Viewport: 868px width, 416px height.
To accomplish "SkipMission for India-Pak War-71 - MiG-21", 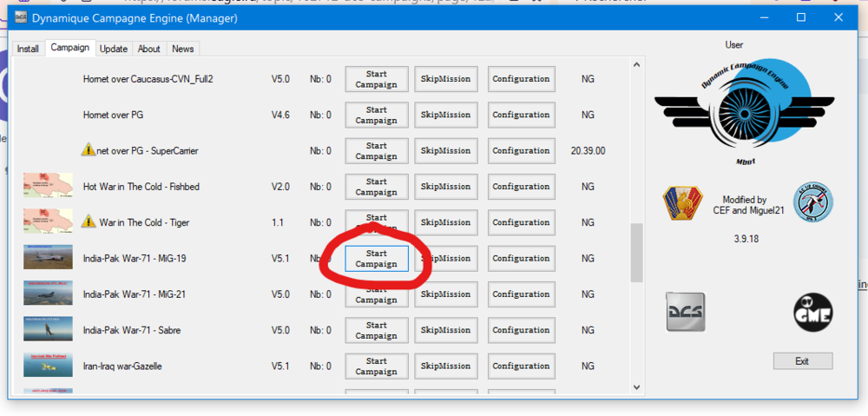I will [445, 294].
